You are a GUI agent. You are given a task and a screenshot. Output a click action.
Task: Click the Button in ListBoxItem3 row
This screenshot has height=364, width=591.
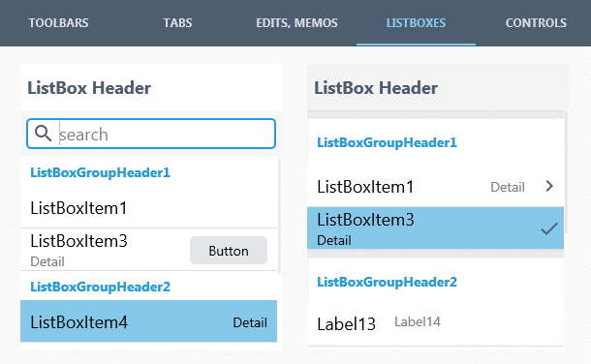229,251
